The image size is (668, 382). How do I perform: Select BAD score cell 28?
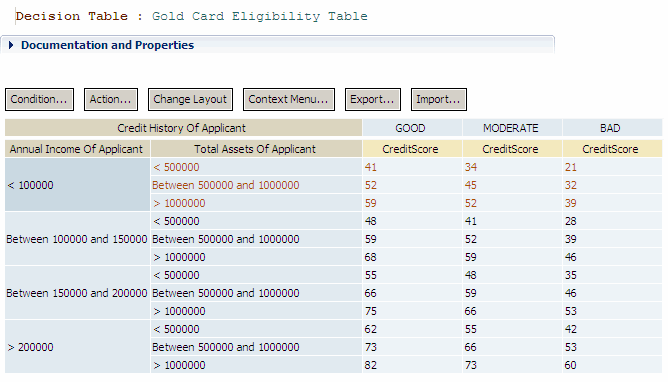[x=612, y=221]
